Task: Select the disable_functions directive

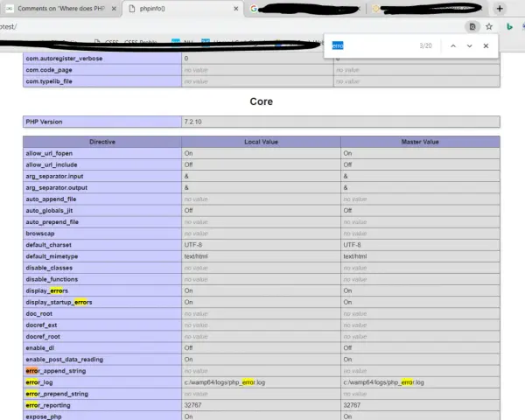Action: coord(52,279)
